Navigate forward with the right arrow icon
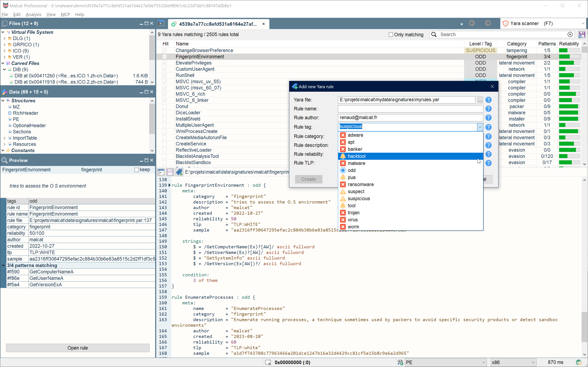588x367 pixels. [x=488, y=23]
